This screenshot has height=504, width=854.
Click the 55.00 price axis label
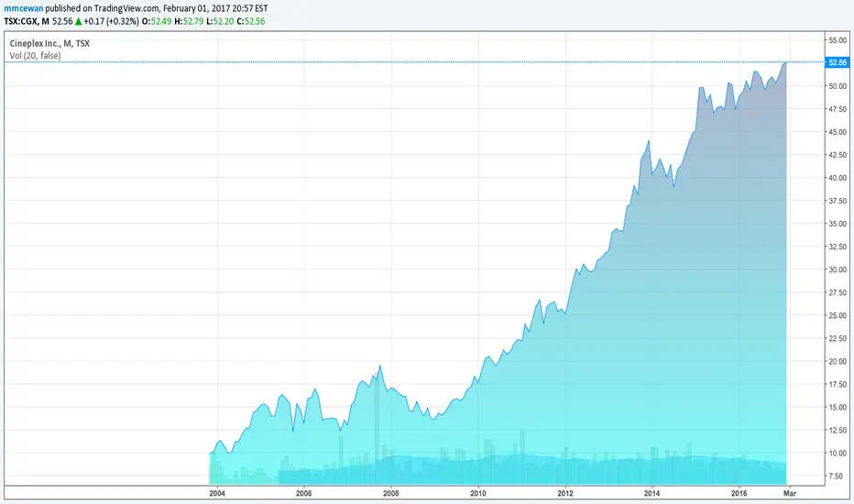click(838, 40)
